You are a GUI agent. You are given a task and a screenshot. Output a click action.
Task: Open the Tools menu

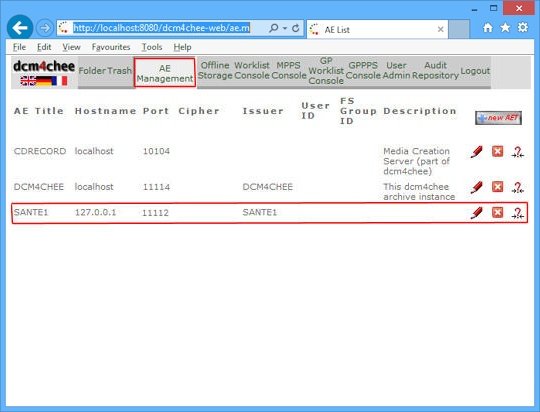coord(152,47)
